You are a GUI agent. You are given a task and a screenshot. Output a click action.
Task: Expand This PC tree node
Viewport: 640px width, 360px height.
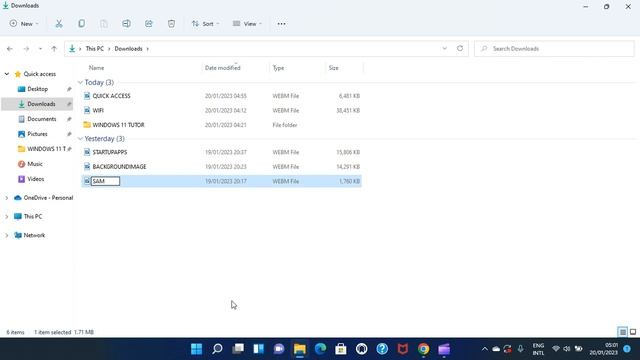tap(7, 217)
